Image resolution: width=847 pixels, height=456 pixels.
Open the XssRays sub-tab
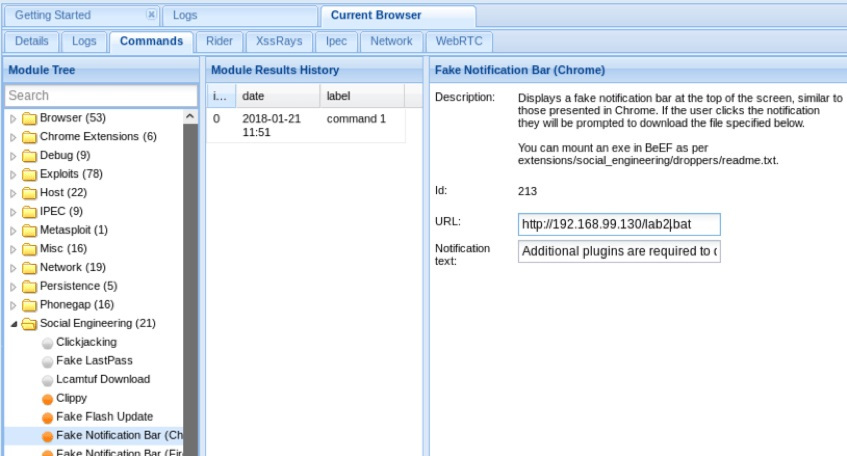coord(279,41)
